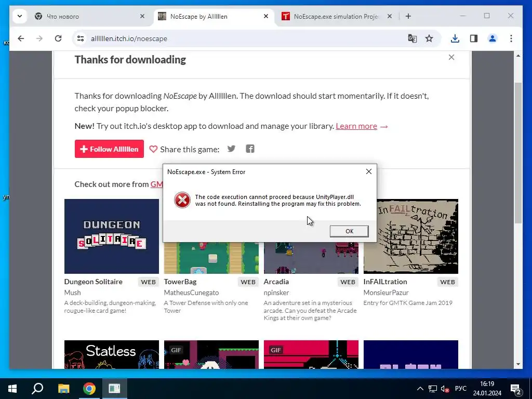View site information icon in address bar
Viewport: 532px width, 399px height.
[x=81, y=38]
